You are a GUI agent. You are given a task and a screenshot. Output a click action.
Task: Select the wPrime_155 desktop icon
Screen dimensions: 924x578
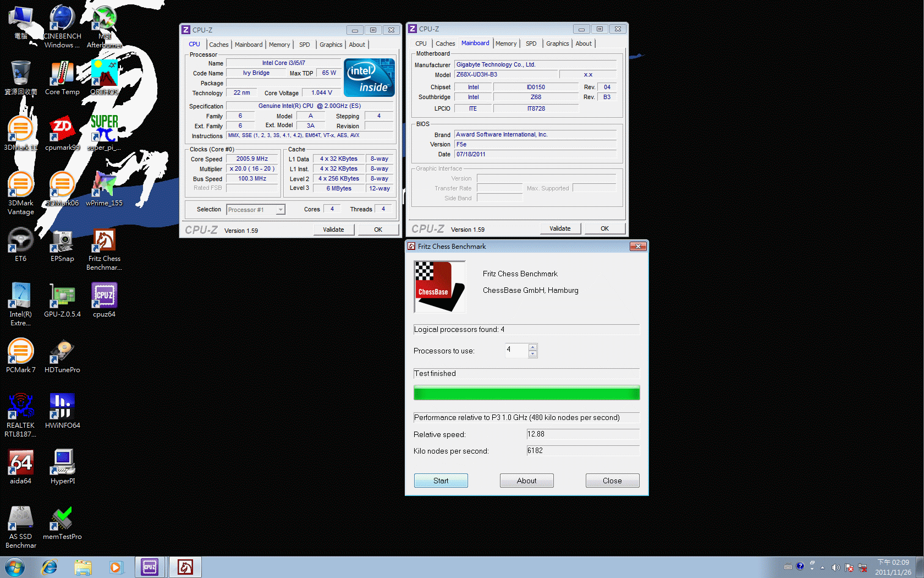pos(104,189)
